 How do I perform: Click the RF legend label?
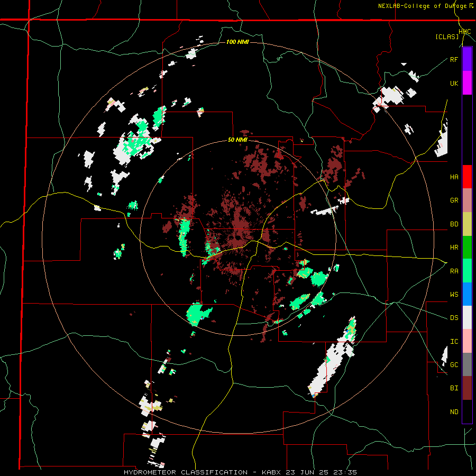(x=454, y=59)
